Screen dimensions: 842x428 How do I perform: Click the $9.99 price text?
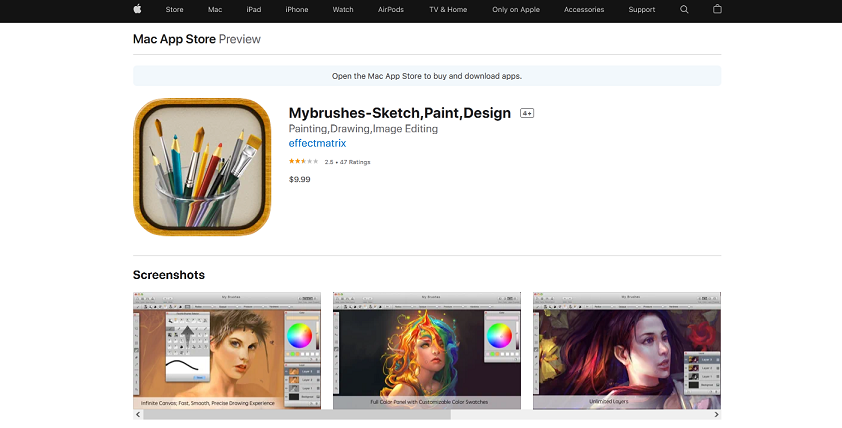(300, 179)
